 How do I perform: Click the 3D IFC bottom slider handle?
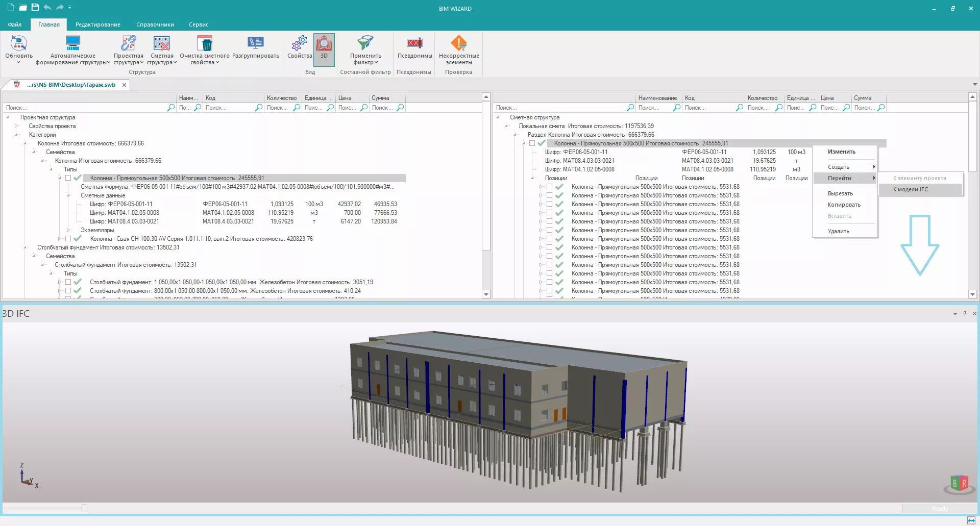point(85,508)
